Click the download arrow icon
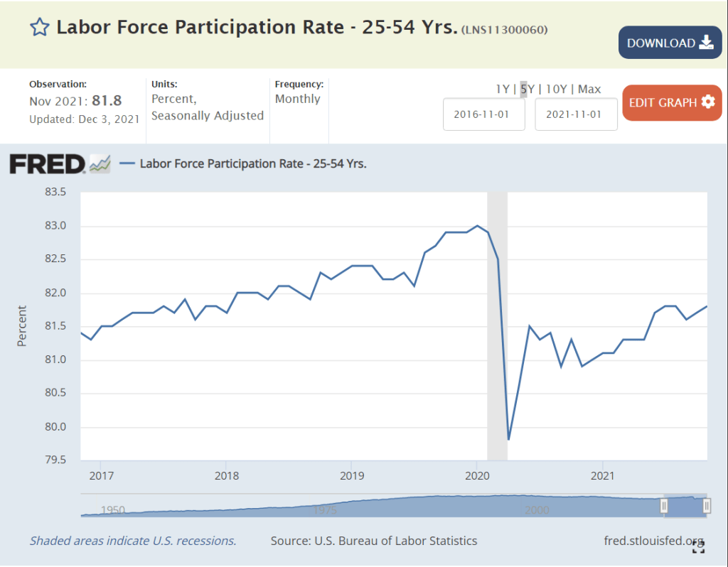 706,43
